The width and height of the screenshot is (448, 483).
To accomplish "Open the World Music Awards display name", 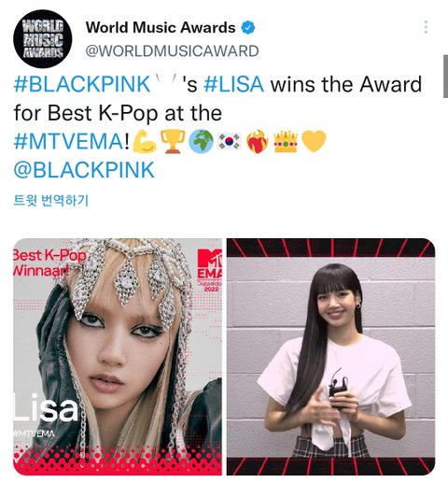I will (x=161, y=27).
